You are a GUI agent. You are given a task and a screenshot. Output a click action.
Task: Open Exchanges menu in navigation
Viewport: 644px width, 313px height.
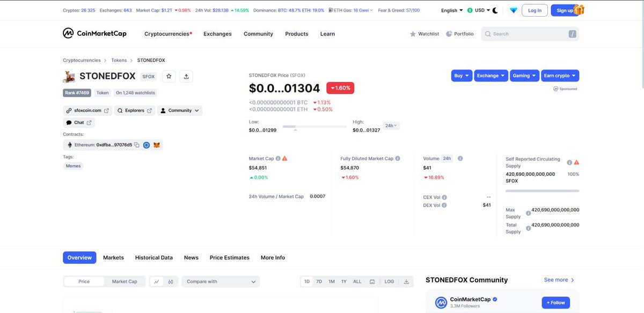(x=217, y=34)
